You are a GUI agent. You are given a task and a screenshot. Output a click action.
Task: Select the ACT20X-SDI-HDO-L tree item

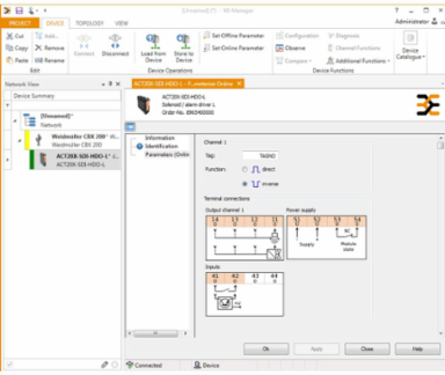75,160
